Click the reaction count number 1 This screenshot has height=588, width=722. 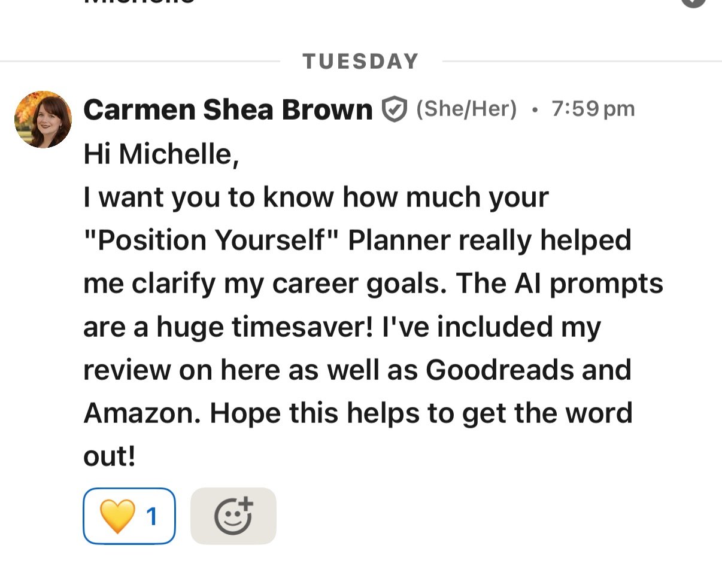tap(152, 516)
